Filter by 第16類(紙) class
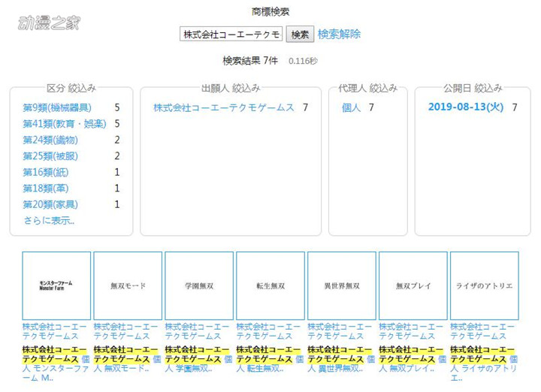 46,172
